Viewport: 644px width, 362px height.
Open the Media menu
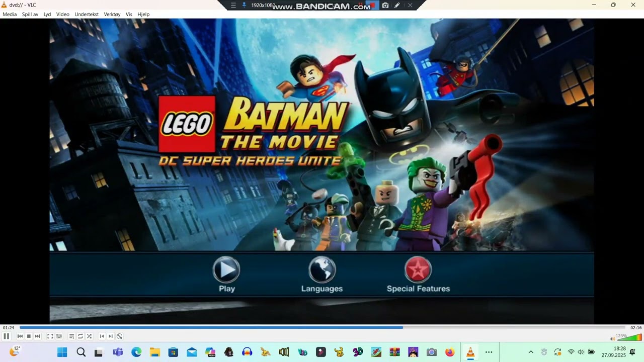(x=10, y=14)
